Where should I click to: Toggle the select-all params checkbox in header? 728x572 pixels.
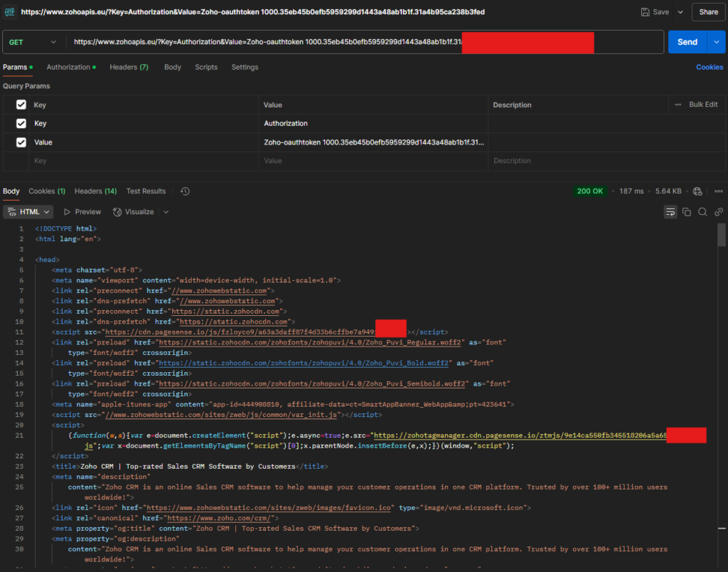(x=21, y=105)
